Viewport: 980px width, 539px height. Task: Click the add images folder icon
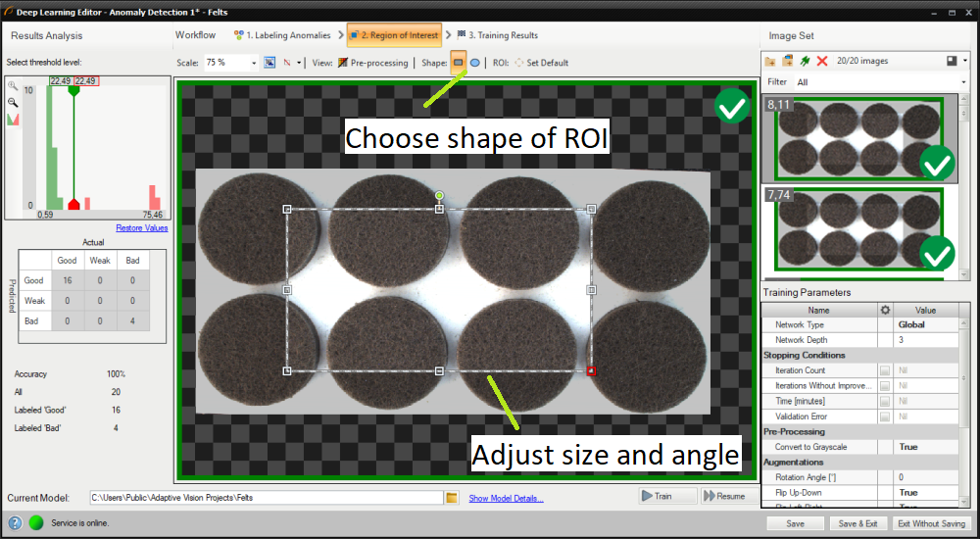coord(771,61)
